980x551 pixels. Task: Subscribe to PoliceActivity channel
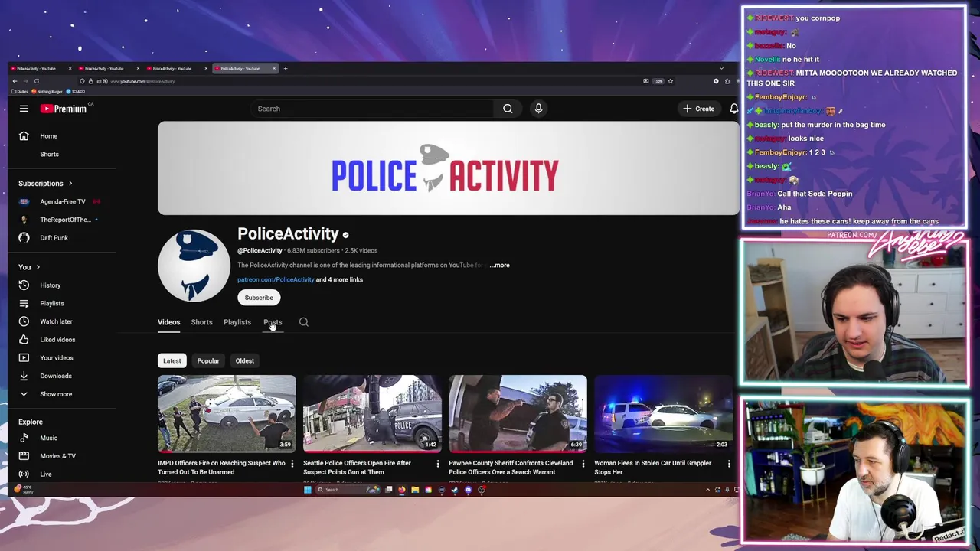(259, 298)
